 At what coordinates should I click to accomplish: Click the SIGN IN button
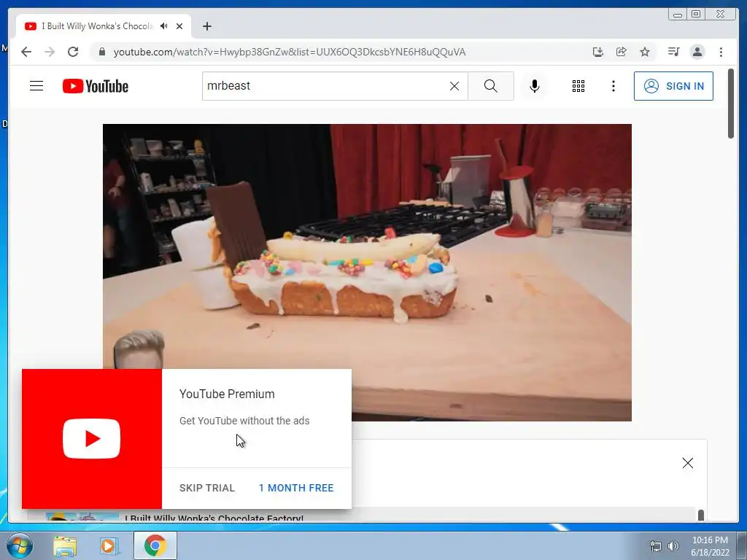pos(673,86)
